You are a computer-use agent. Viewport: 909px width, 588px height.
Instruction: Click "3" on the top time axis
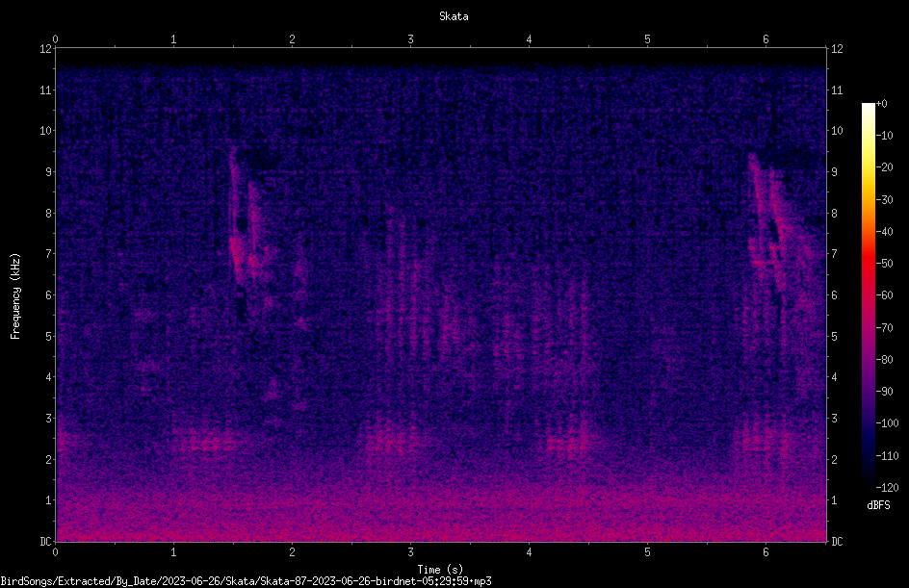[x=410, y=39]
